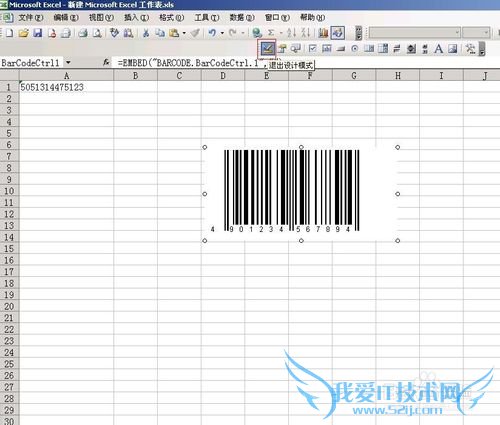Open the 编辑 (Edit) menu
Viewport: 500px width, 425px height.
click(x=66, y=17)
